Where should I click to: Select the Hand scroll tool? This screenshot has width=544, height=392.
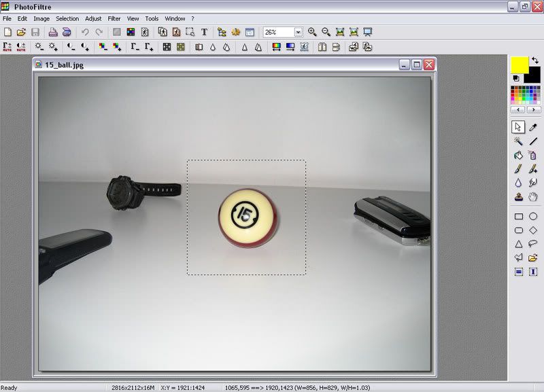pos(533,197)
